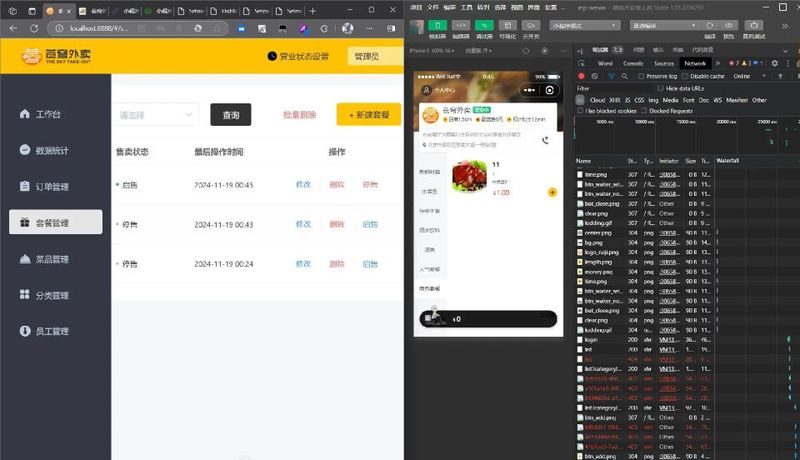Switch to the Console tab
Viewport: 800px width, 460px height.
(x=633, y=63)
